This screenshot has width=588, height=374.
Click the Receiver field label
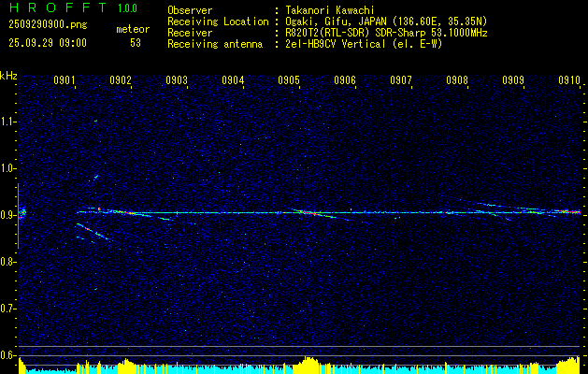pos(190,33)
